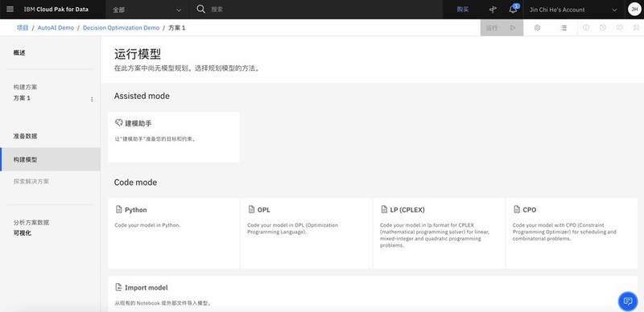The width and height of the screenshot is (644, 312).
Task: Click the search magnifier icon
Action: click(x=200, y=9)
